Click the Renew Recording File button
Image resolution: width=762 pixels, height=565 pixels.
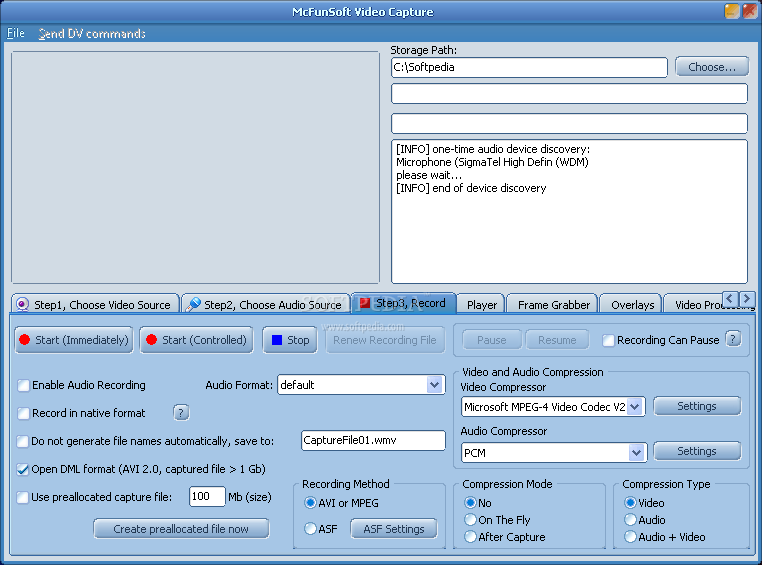[384, 340]
